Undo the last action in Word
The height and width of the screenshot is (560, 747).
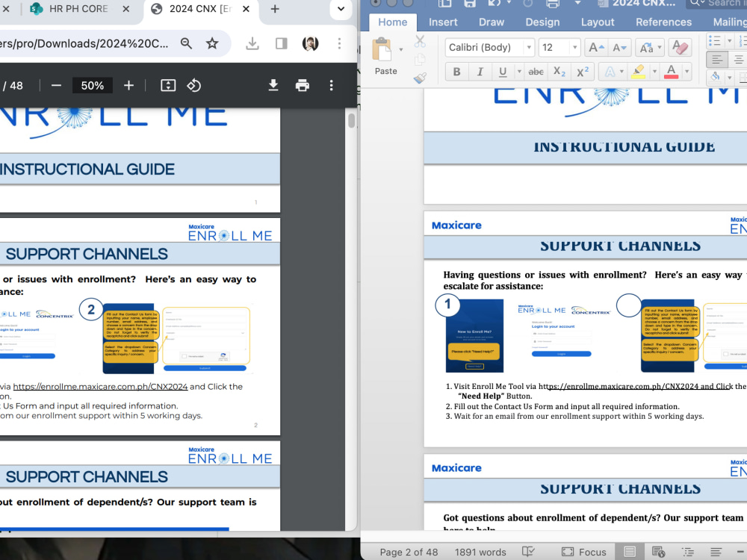[x=494, y=4]
